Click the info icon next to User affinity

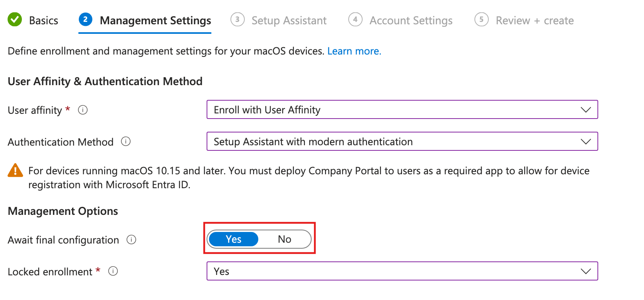pos(83,110)
